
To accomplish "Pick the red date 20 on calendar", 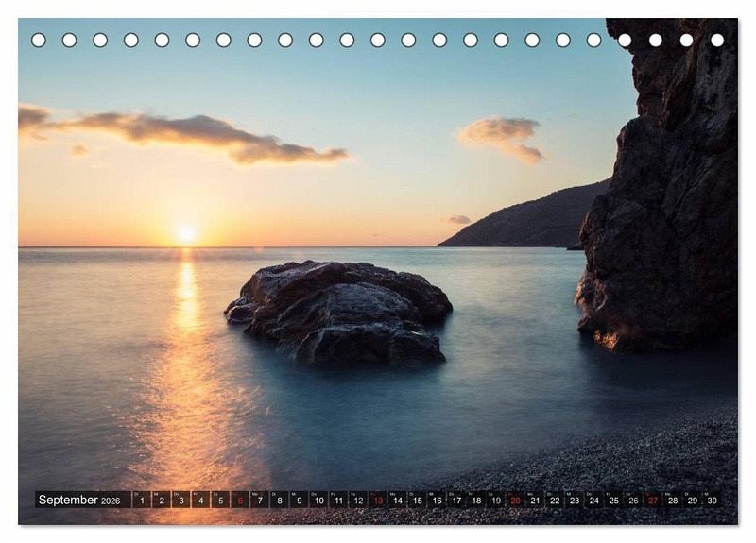I will pos(515,501).
